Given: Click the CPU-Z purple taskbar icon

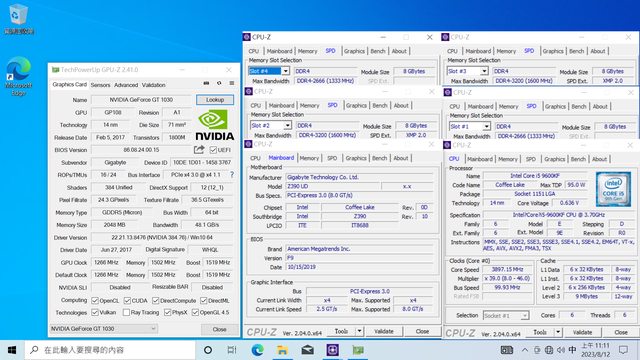Looking at the screenshot, I should [x=332, y=350].
